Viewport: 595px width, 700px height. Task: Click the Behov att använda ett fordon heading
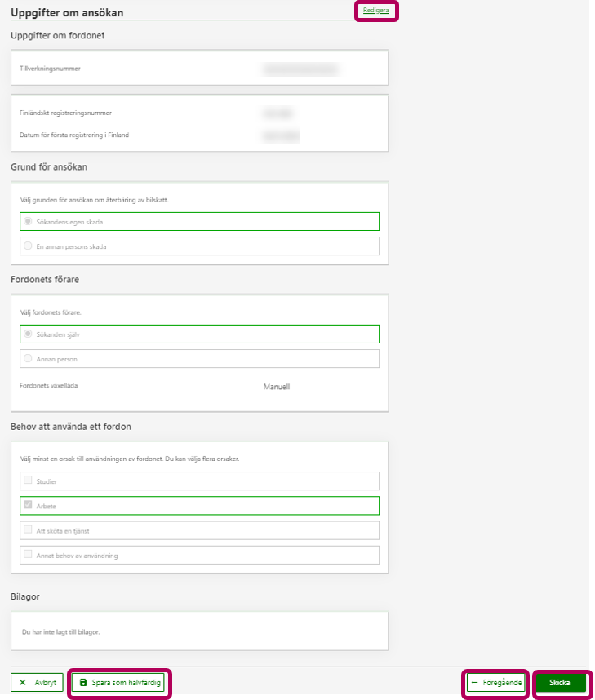[x=71, y=427]
